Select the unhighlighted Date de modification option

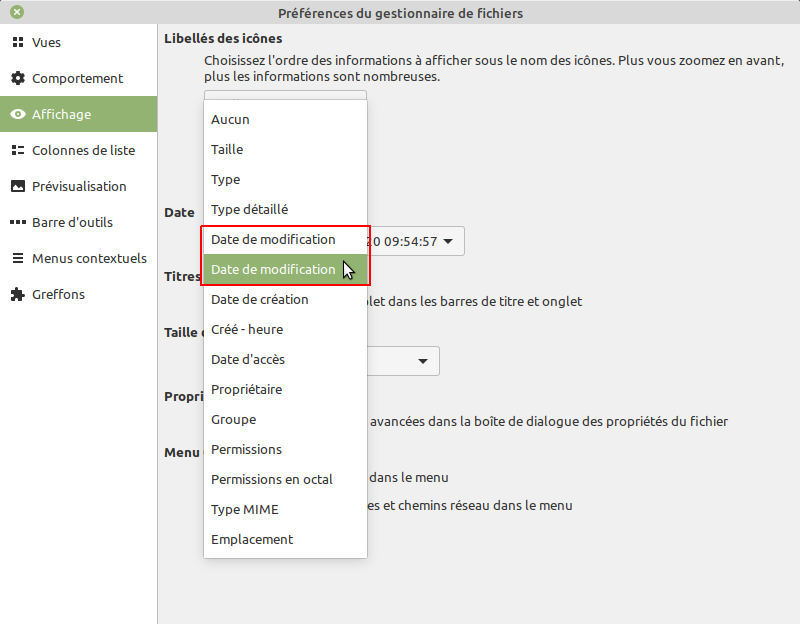[285, 239]
